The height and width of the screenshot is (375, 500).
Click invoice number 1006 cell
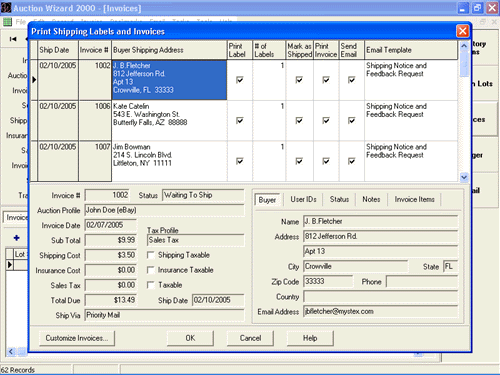tap(95, 120)
